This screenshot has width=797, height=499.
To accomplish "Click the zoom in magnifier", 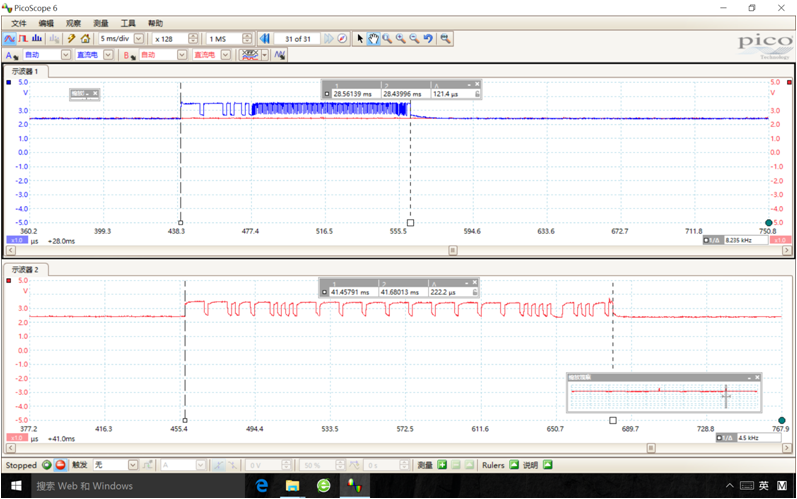I will (x=401, y=39).
